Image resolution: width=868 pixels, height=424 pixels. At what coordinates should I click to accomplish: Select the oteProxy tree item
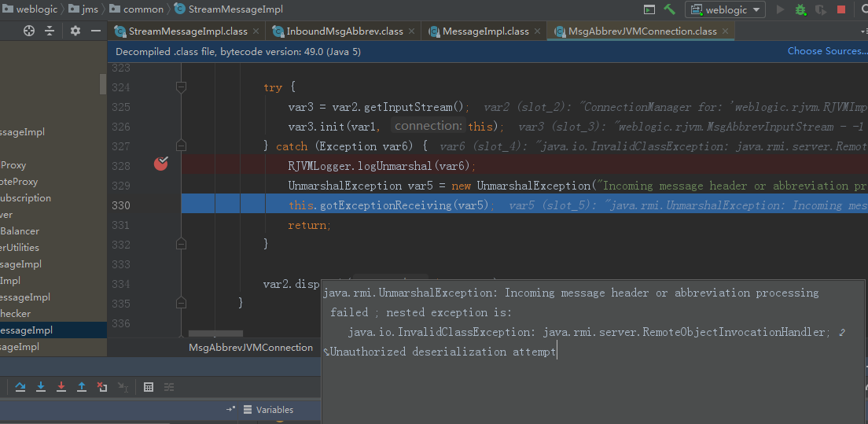click(x=19, y=182)
